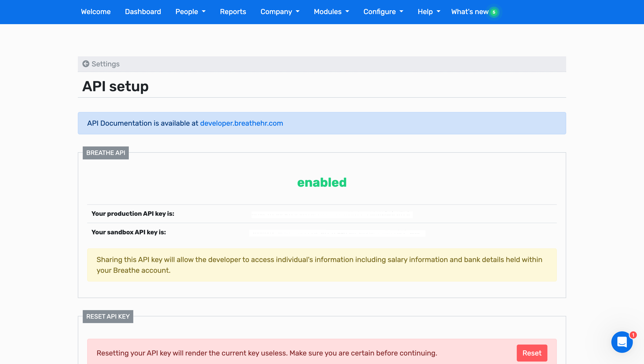Click the green enabled status text
644x364 pixels.
tap(322, 182)
